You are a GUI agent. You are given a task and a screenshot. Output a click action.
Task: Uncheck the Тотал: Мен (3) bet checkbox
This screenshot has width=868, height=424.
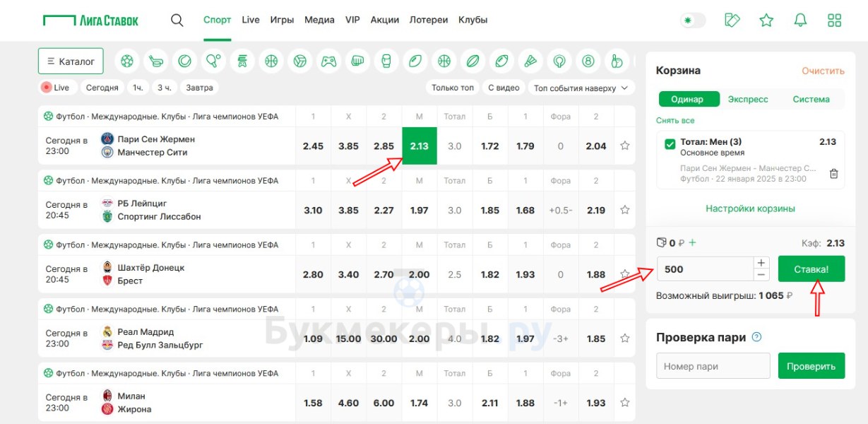point(670,144)
